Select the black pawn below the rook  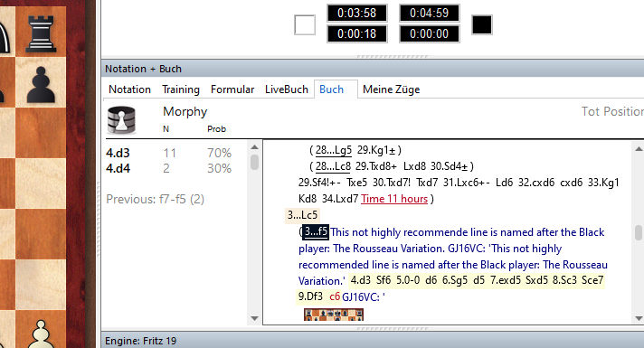(41, 85)
